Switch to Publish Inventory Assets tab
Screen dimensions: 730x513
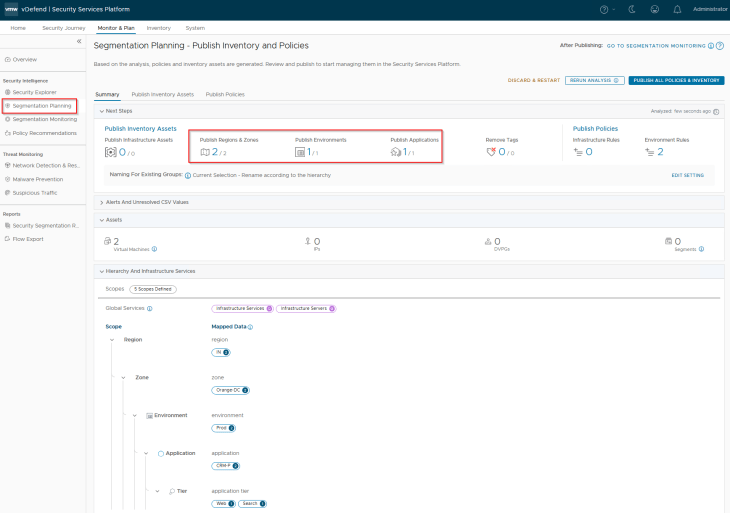pyautogui.click(x=162, y=94)
